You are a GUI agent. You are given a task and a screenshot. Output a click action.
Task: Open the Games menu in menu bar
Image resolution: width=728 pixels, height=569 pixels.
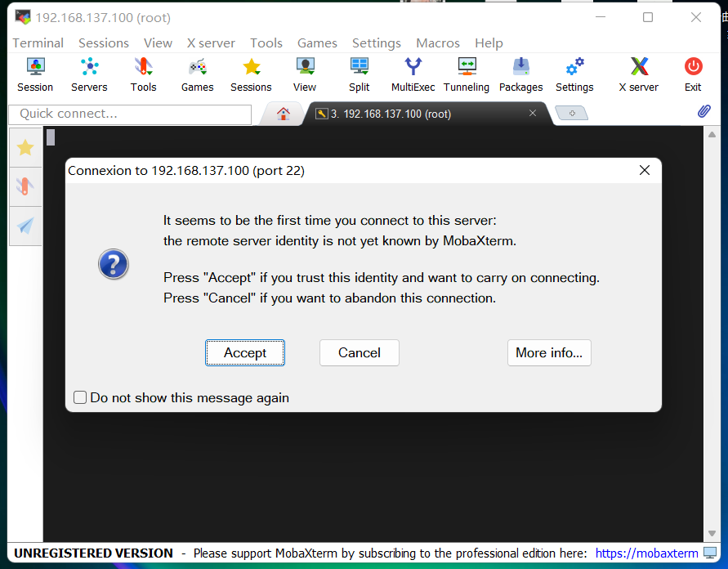(x=318, y=43)
